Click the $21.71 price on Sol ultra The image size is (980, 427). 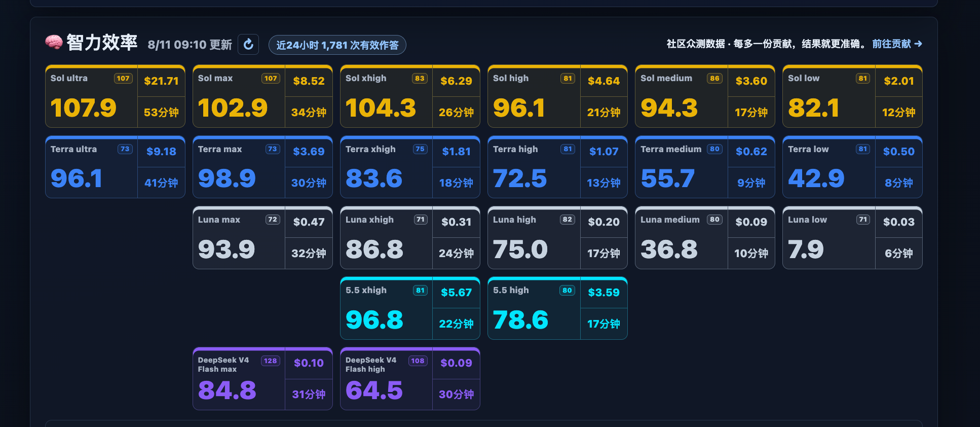161,81
